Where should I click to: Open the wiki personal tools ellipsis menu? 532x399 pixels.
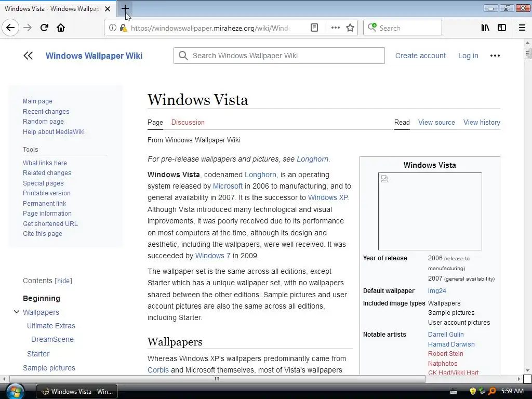click(x=495, y=56)
